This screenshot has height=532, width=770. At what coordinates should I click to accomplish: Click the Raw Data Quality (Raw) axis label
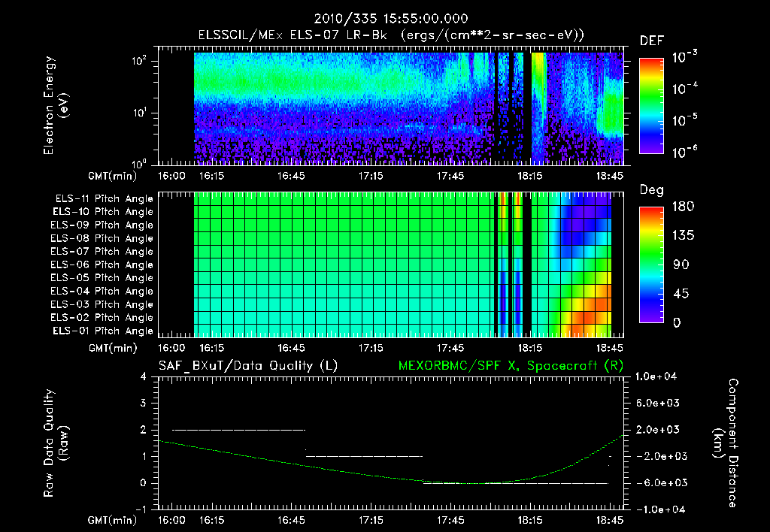click(x=56, y=443)
